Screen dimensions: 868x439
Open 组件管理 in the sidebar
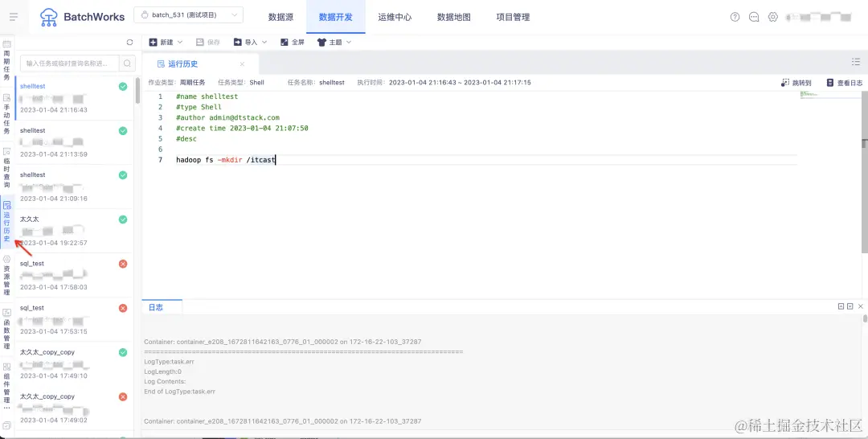click(6, 383)
